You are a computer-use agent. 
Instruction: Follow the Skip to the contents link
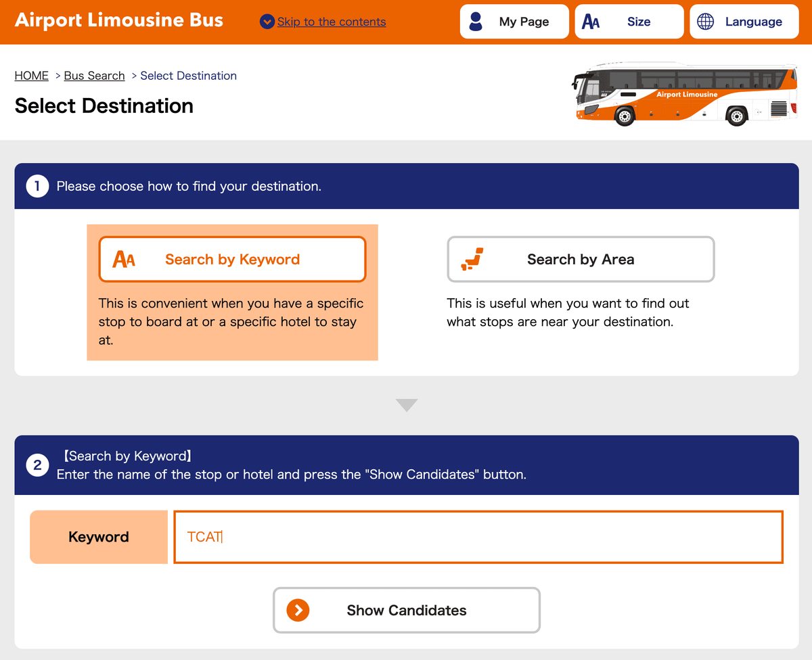coord(332,22)
